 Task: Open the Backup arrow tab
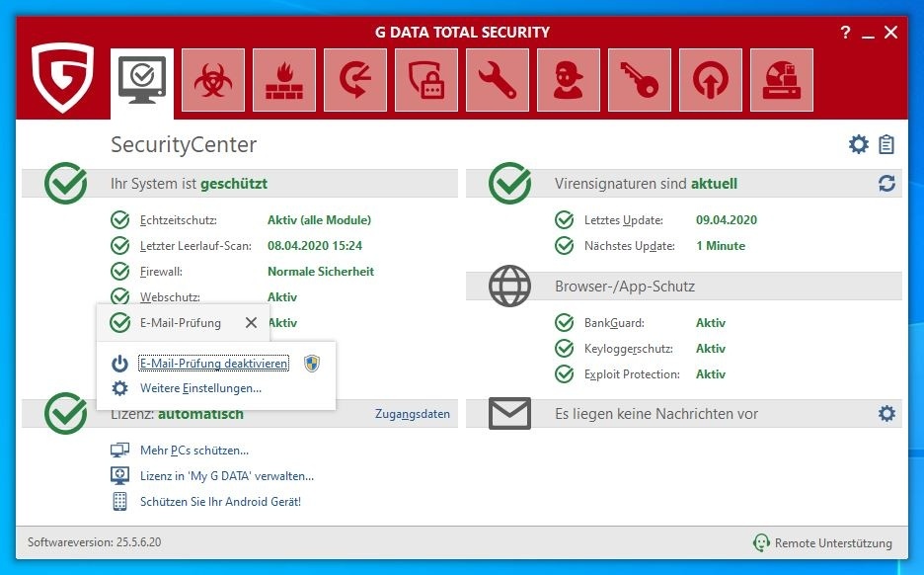pyautogui.click(x=355, y=80)
